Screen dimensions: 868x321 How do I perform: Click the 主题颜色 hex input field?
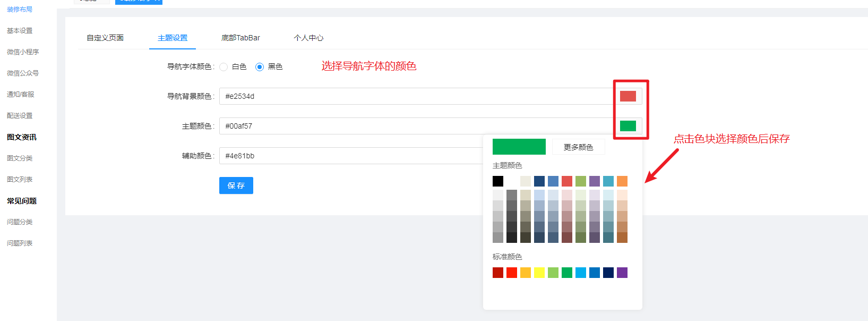tap(416, 126)
